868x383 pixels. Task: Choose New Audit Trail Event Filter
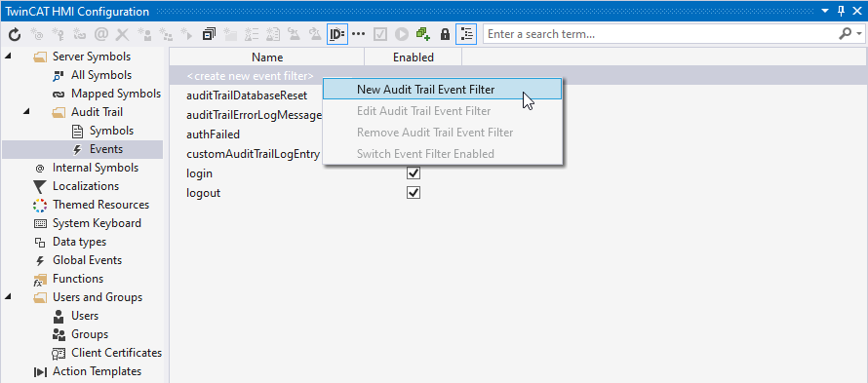click(x=443, y=89)
